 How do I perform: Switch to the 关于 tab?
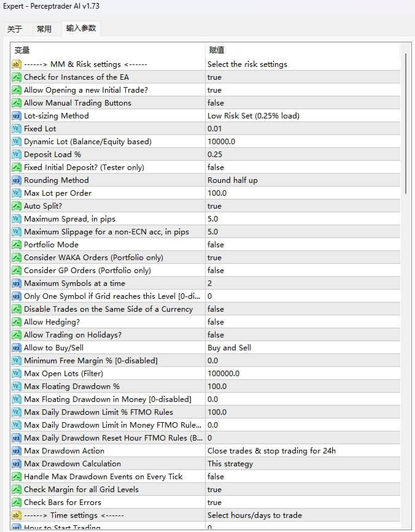click(15, 29)
